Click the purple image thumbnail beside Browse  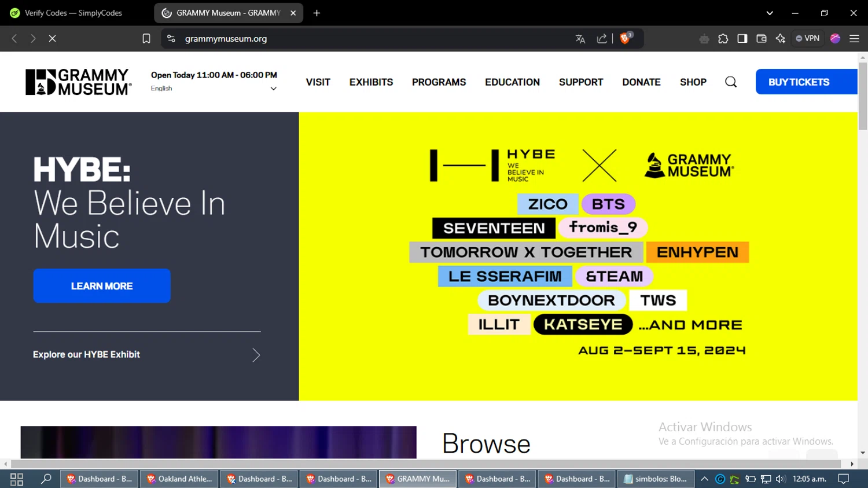coord(219,442)
